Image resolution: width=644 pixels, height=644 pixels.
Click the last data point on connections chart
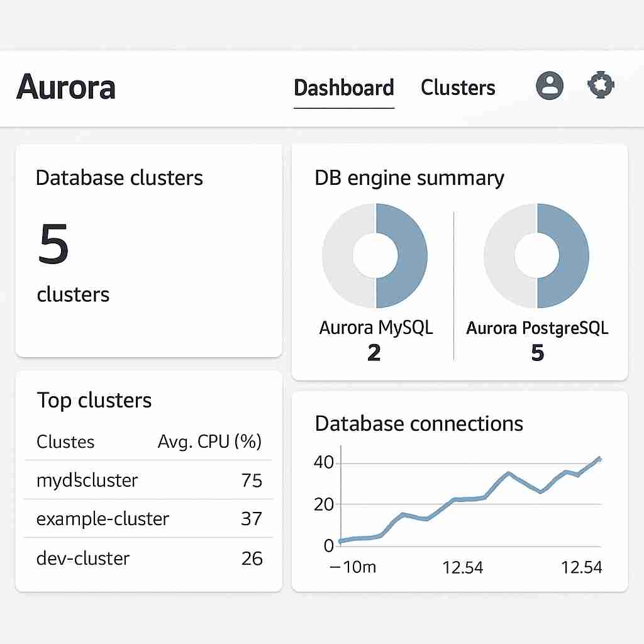[599, 459]
